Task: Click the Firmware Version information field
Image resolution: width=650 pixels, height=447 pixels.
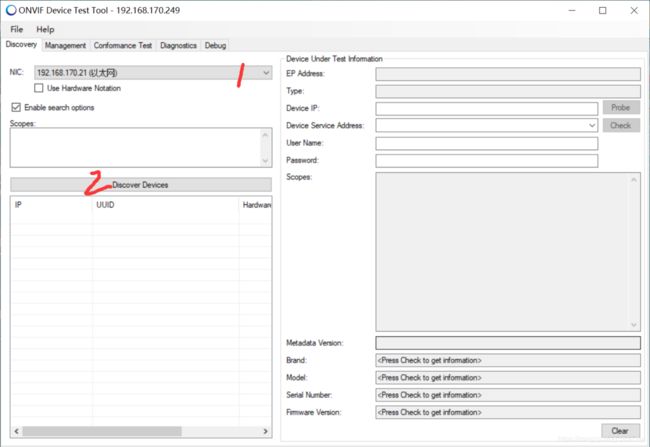Action: 508,413
